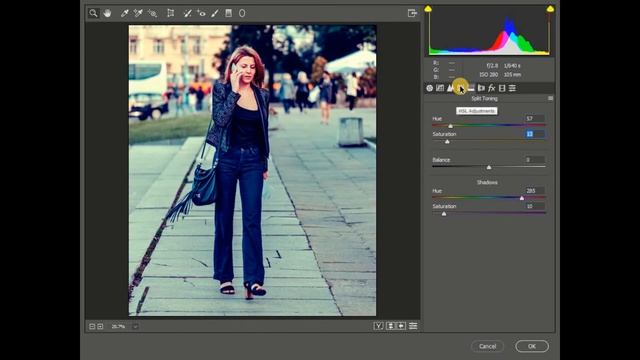This screenshot has width=640, height=360.
Task: Click the Highlights Saturation slider handle
Action: 447,142
